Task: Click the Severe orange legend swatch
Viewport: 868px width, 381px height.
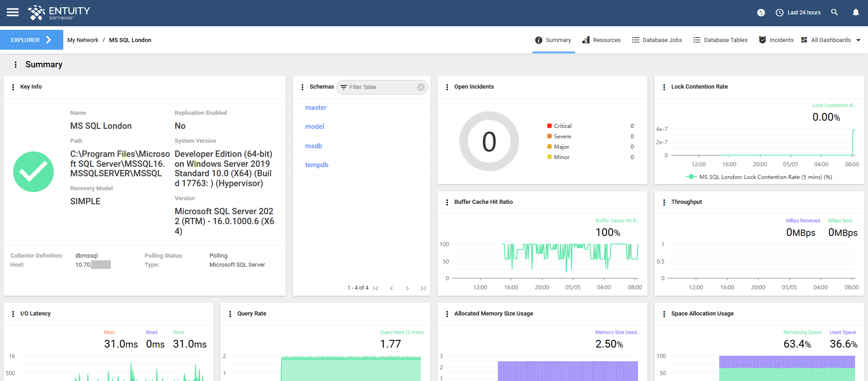Action: (x=549, y=136)
